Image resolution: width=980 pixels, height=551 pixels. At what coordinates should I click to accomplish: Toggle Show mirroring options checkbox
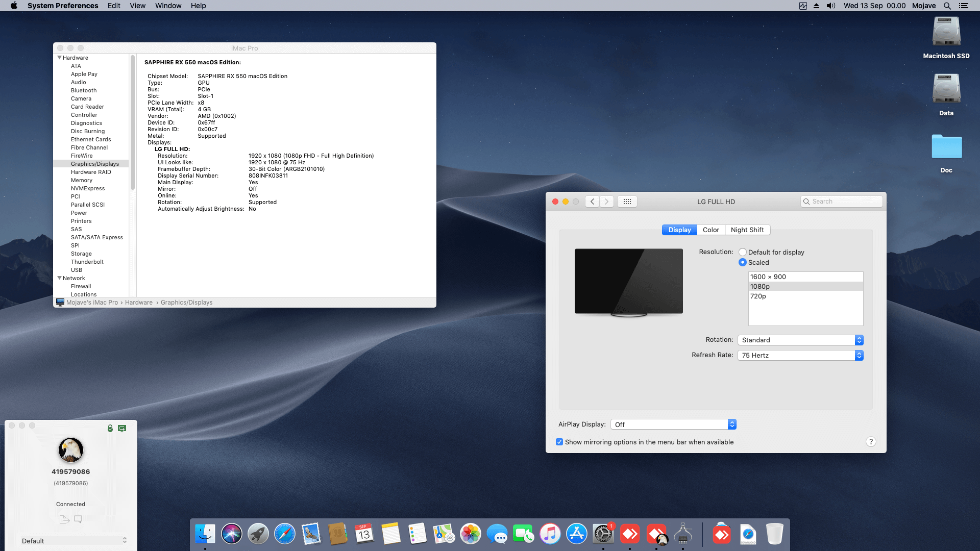coord(559,442)
